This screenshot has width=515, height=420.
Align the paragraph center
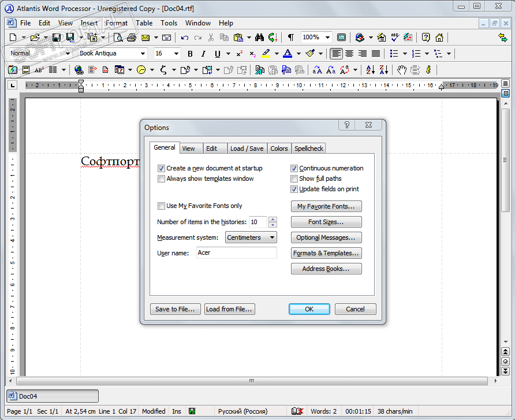349,54
